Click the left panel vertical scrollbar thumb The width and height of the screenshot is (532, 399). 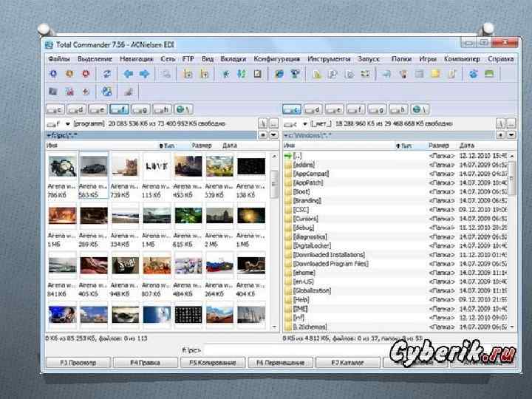[274, 184]
